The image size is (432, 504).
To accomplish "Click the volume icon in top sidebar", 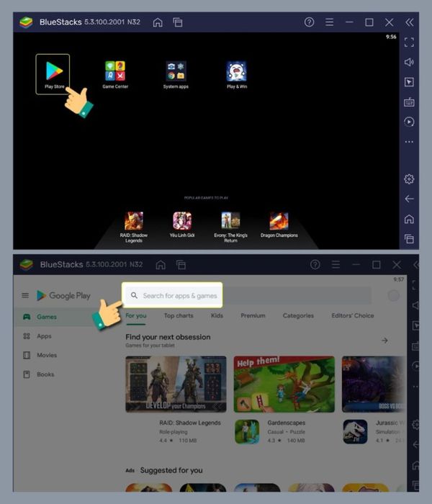I will tap(409, 62).
